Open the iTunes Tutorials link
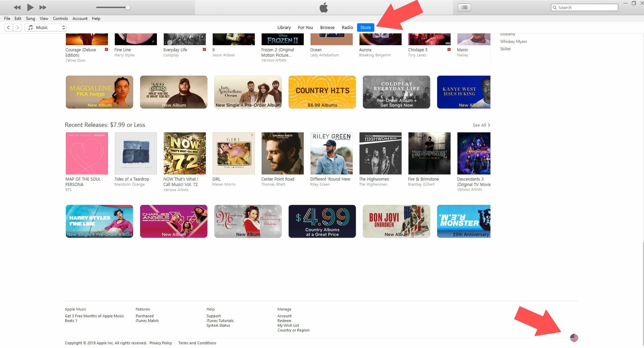 [220, 321]
